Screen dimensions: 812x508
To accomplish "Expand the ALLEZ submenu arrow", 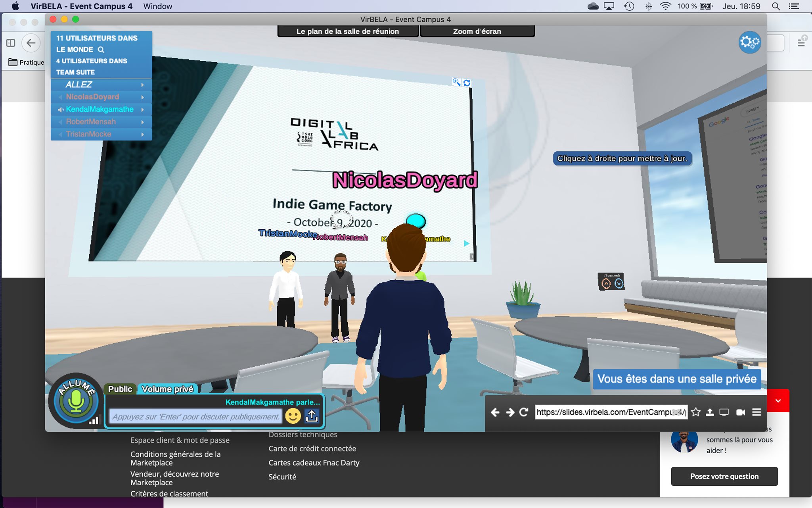I will click(x=143, y=85).
